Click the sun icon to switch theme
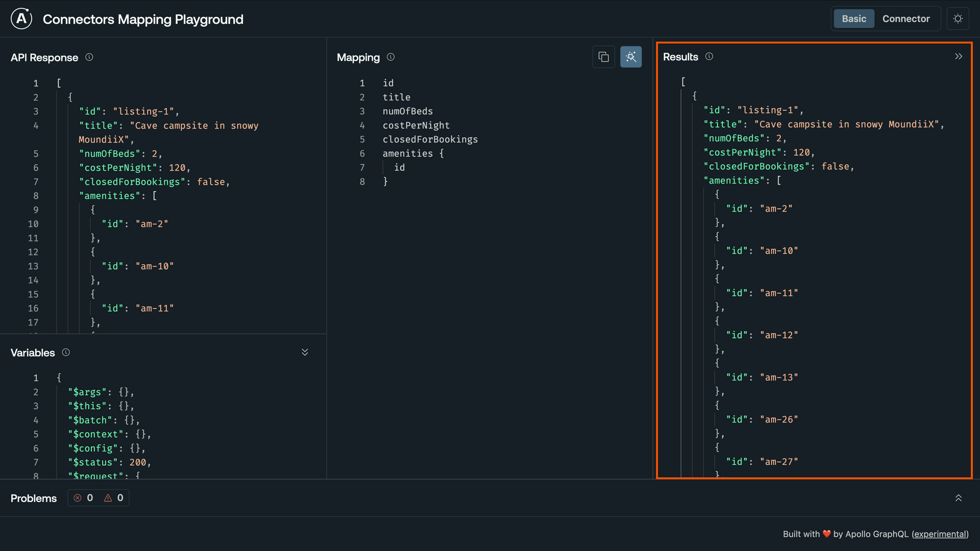This screenshot has height=551, width=980. (x=958, y=18)
